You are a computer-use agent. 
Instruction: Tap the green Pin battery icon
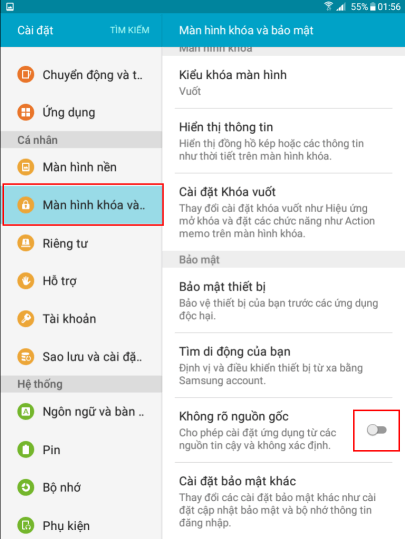click(26, 449)
